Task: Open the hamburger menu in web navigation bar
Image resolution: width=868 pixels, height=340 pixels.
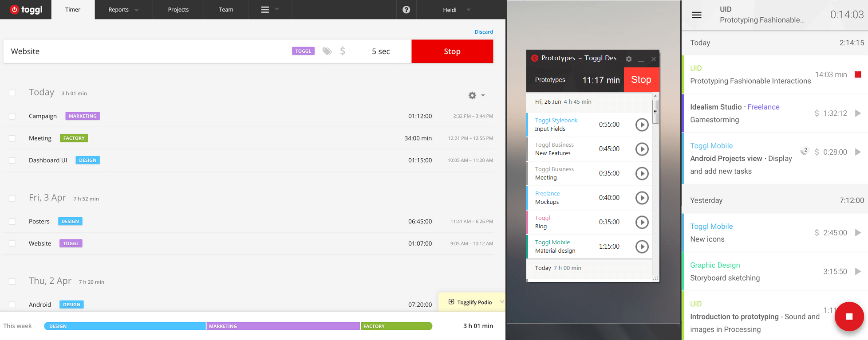Action: coord(265,10)
